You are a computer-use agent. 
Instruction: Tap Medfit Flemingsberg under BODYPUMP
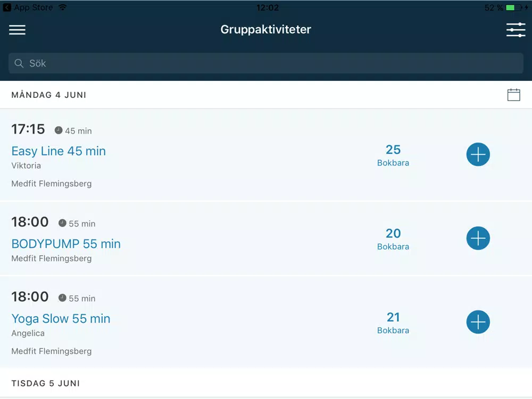(x=52, y=259)
